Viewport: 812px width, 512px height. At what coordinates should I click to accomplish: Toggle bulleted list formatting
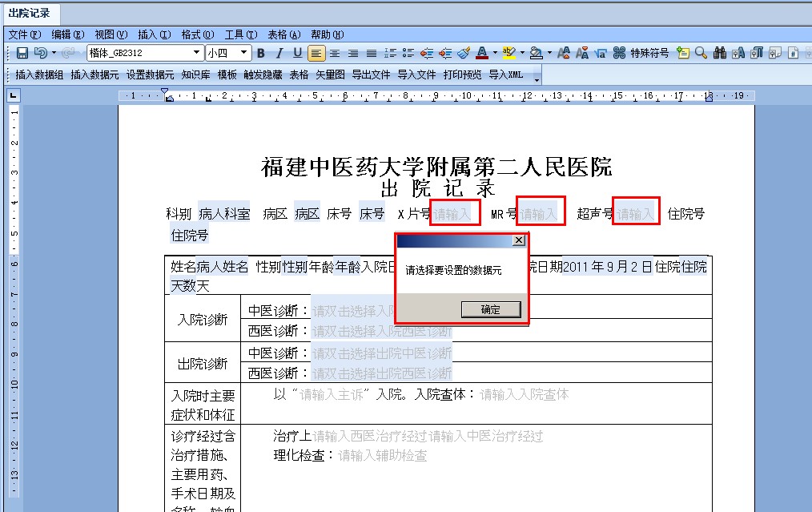[408, 53]
